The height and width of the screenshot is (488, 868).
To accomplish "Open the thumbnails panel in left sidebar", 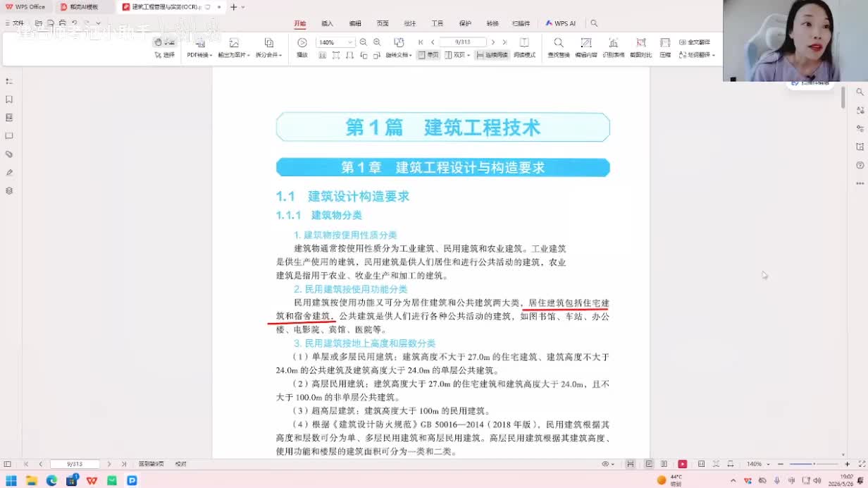I will 9,118.
